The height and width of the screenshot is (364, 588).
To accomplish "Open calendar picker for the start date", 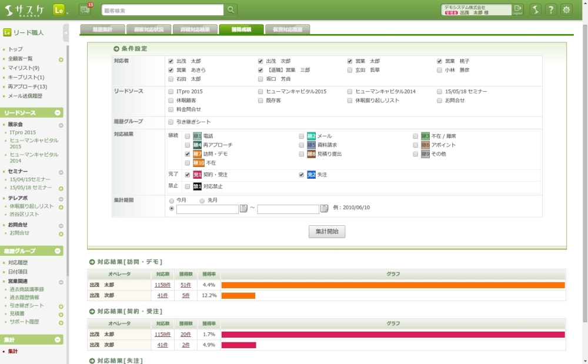I will [x=243, y=209].
